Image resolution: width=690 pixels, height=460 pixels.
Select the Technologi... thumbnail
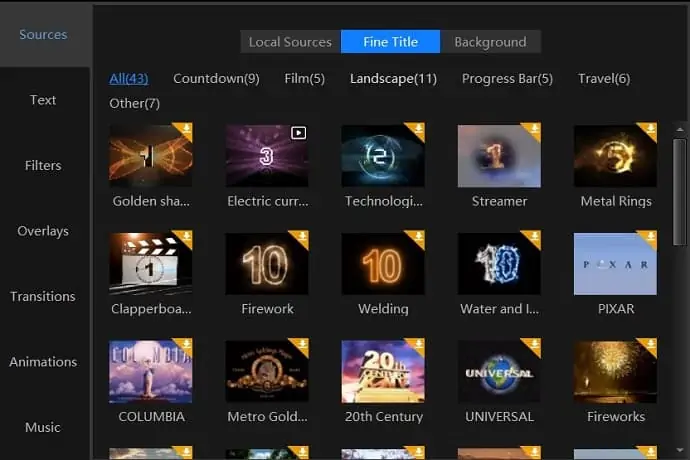click(383, 156)
